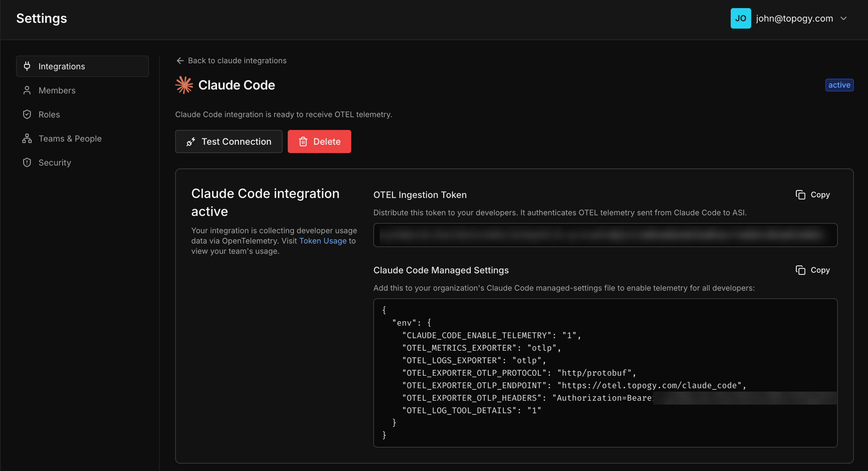The image size is (868, 471).
Task: Click the Claude Code heading
Action: click(x=237, y=85)
